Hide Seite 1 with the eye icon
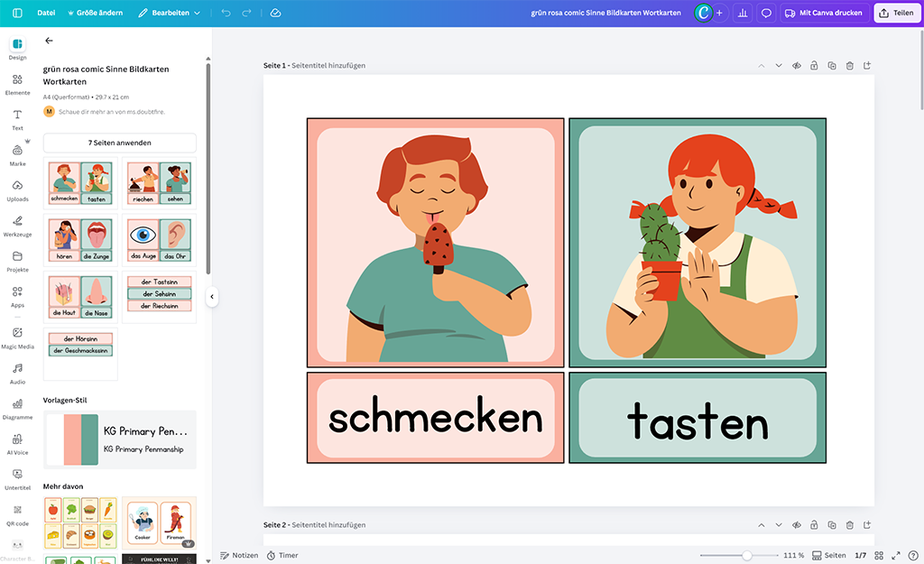The width and height of the screenshot is (924, 564). pyautogui.click(x=796, y=65)
